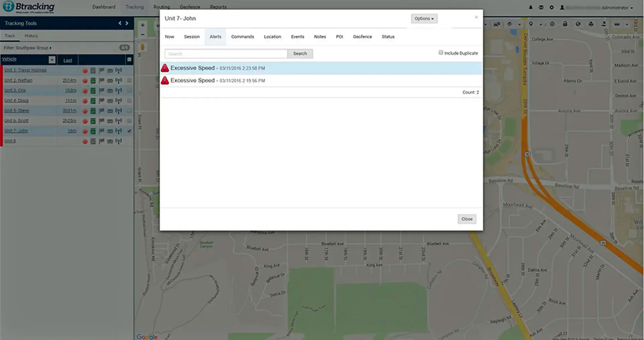Click the POI tab
The width and height of the screenshot is (644, 340).
(x=339, y=37)
